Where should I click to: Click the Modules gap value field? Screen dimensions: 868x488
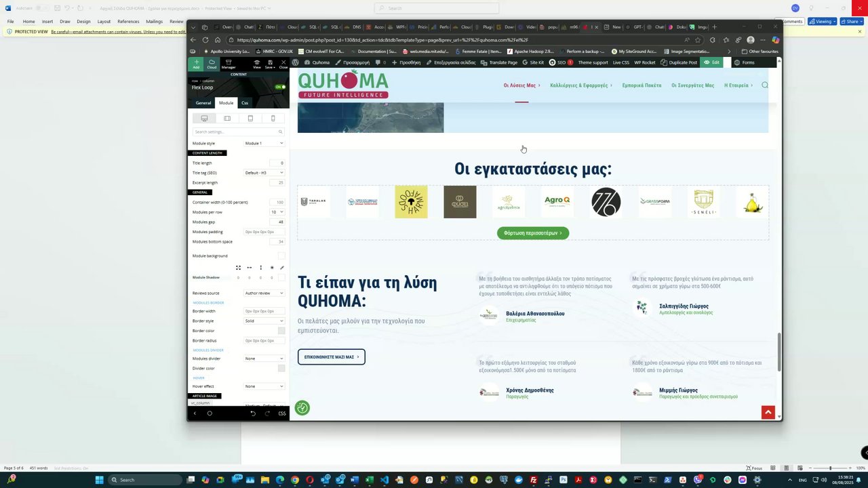(277, 222)
